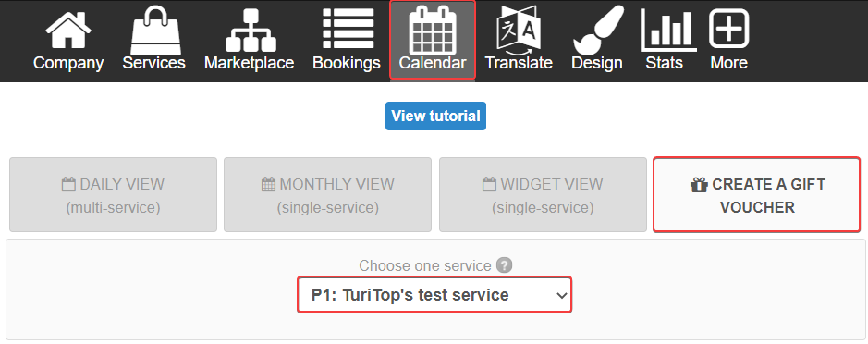Open the Design paintbrush icon
The width and height of the screenshot is (868, 344).
(598, 30)
